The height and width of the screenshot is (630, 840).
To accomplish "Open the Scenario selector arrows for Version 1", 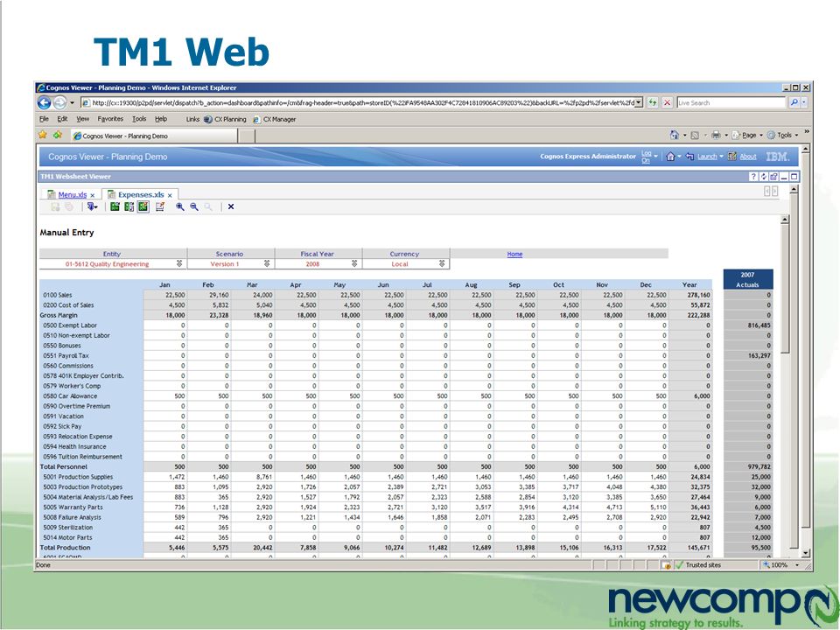I will click(267, 264).
